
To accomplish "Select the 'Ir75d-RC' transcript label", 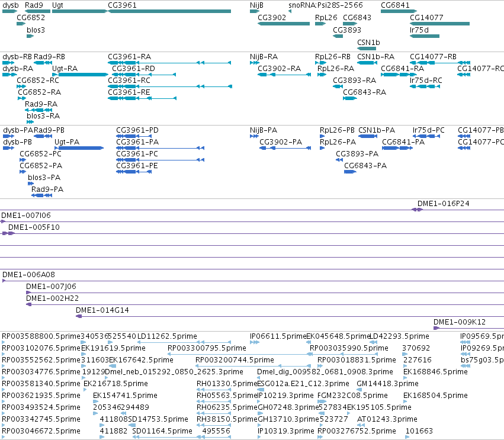I will [x=426, y=80].
